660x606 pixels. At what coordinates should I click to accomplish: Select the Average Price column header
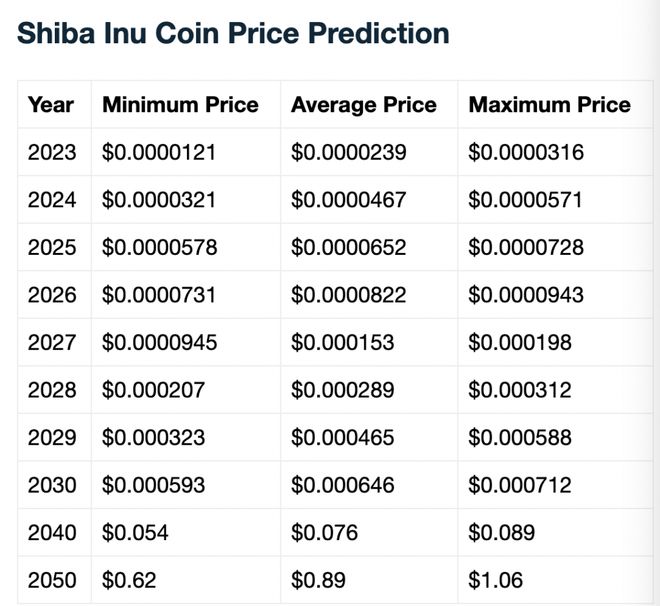coord(364,105)
